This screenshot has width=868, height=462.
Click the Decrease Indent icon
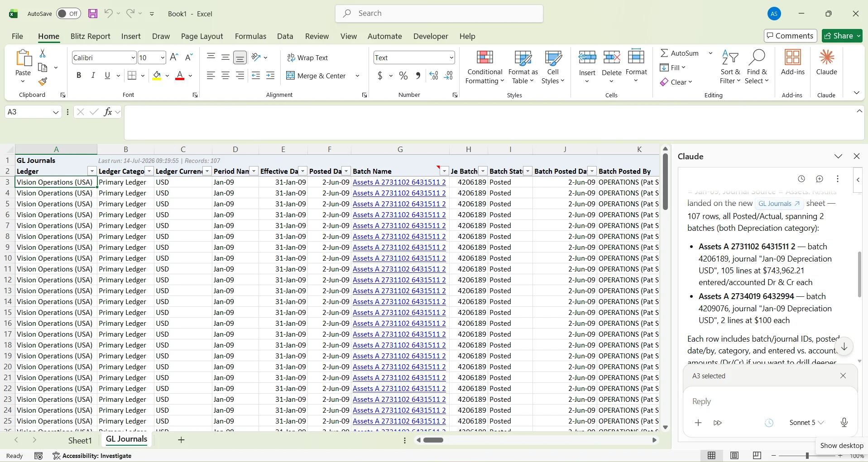[x=256, y=76]
